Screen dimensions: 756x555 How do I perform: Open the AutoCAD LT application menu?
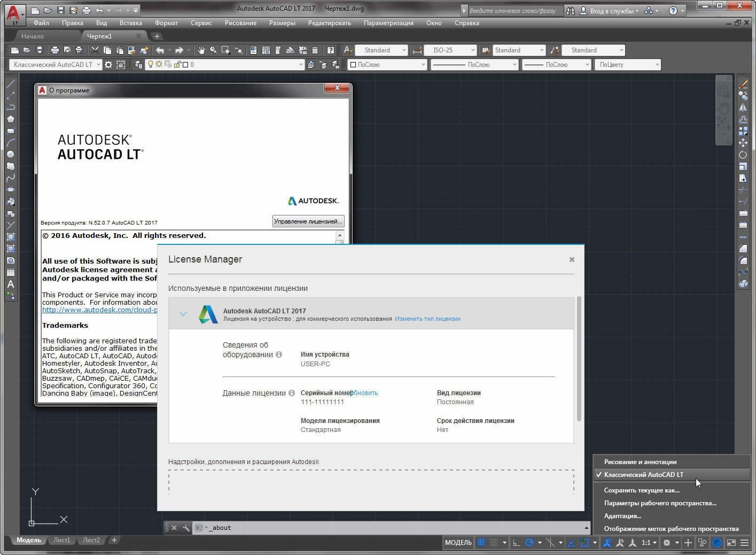tap(14, 14)
